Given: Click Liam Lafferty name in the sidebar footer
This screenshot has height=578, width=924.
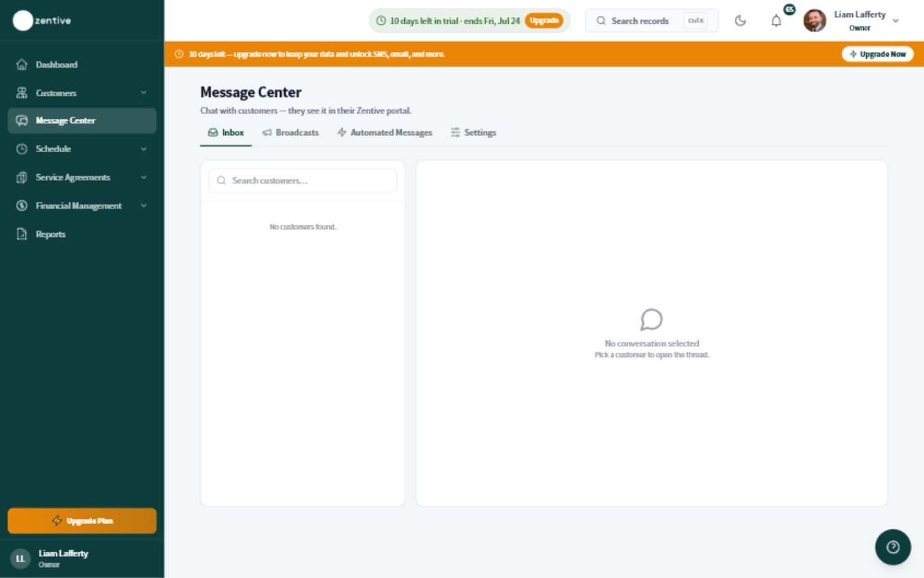Looking at the screenshot, I should click(64, 553).
